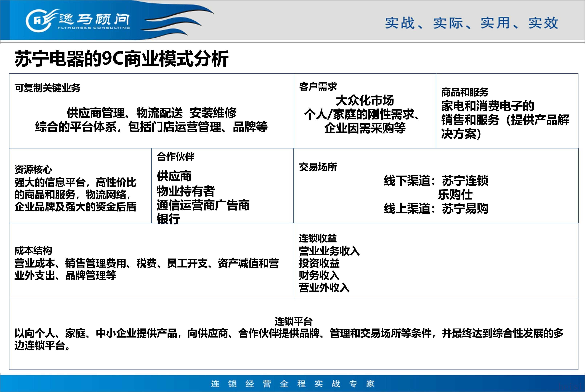Click the slide title 苏宁电器的9C商业模式分析

point(121,59)
